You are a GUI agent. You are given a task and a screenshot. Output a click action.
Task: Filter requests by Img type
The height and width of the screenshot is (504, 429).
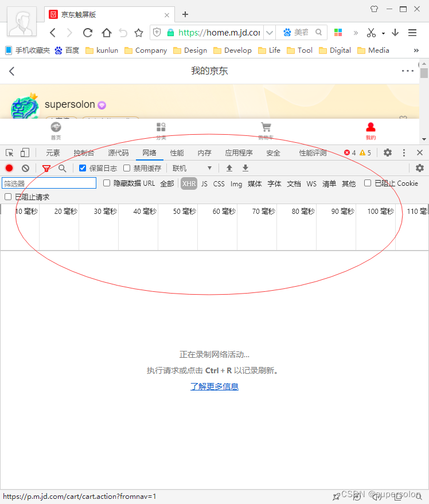(236, 184)
